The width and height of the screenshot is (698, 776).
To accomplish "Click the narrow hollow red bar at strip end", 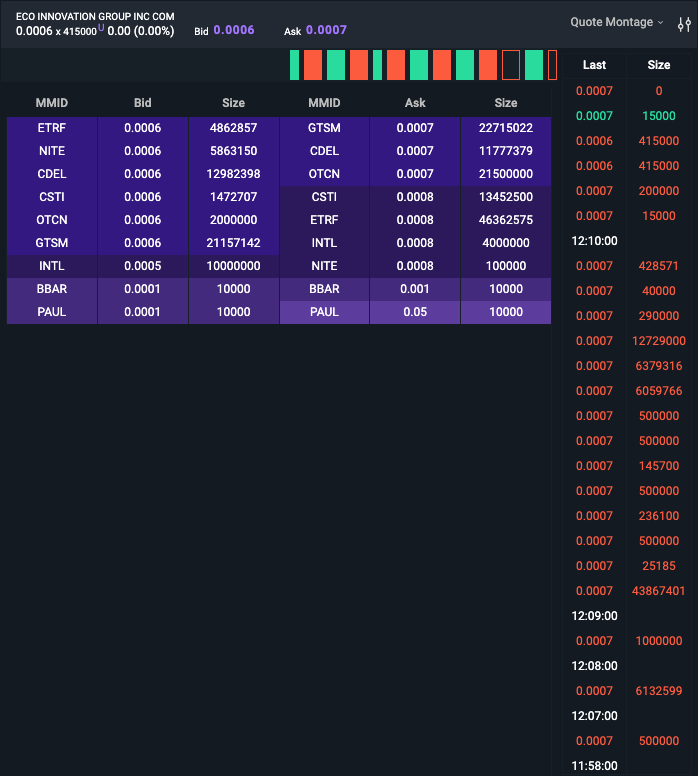I will [x=552, y=65].
